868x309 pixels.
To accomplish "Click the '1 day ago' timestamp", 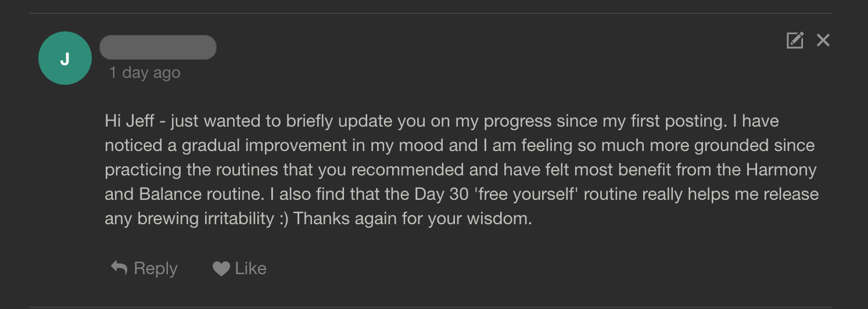I will pyautogui.click(x=145, y=73).
